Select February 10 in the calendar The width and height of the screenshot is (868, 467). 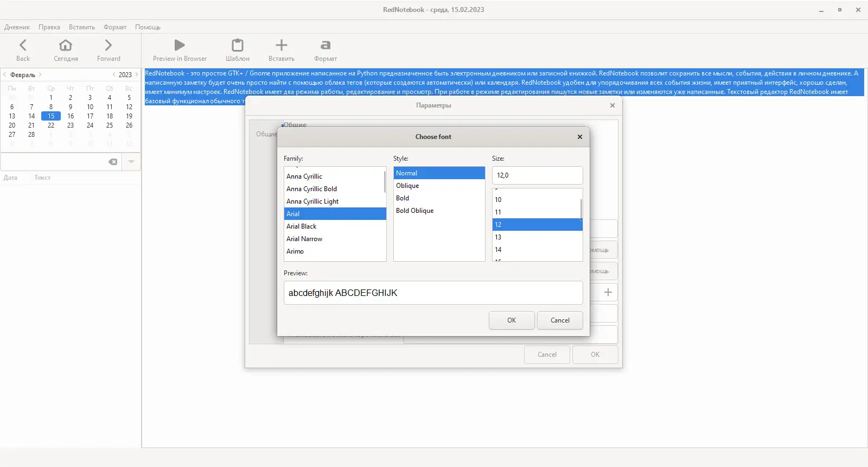[x=90, y=107]
